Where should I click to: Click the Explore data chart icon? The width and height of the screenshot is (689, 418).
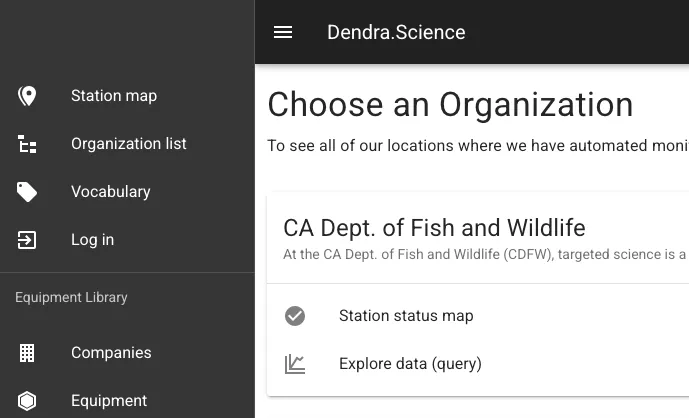coord(295,364)
